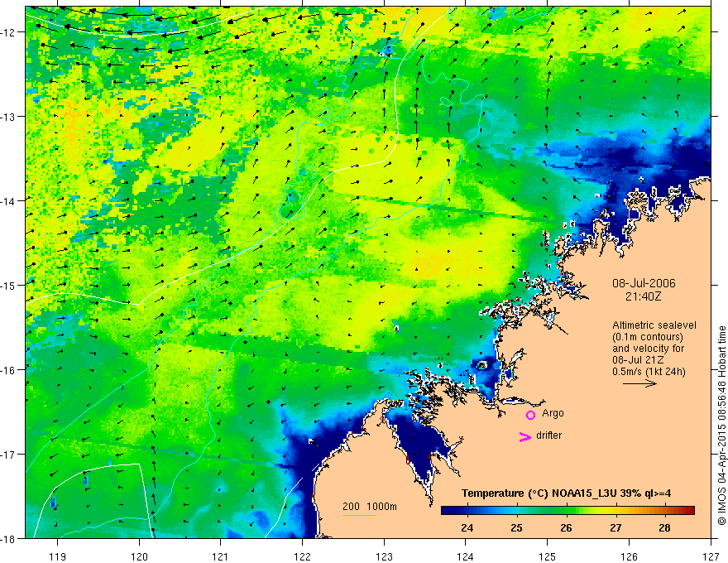Click the longitude axis label 123

tap(384, 556)
